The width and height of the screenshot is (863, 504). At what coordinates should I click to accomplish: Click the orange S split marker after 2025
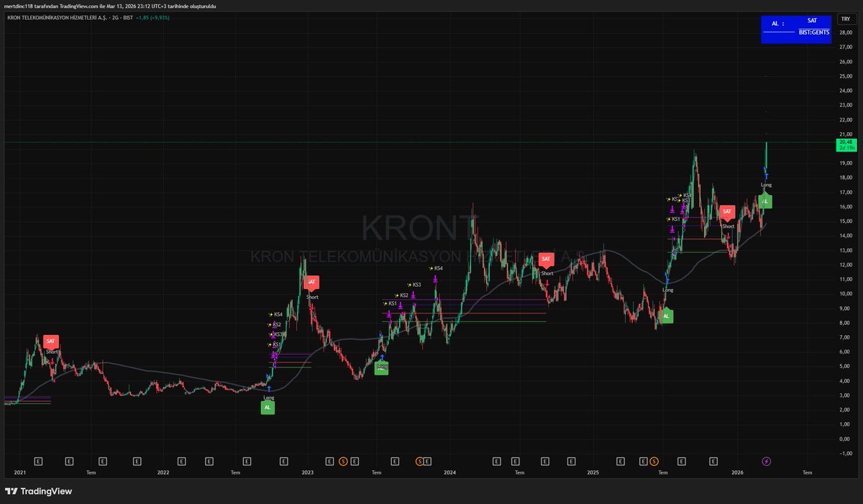pyautogui.click(x=654, y=461)
